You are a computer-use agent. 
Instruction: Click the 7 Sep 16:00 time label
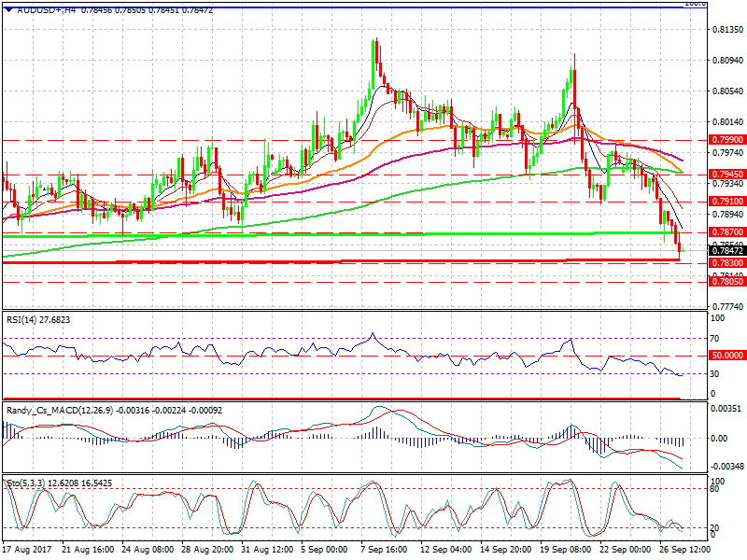coord(384,551)
